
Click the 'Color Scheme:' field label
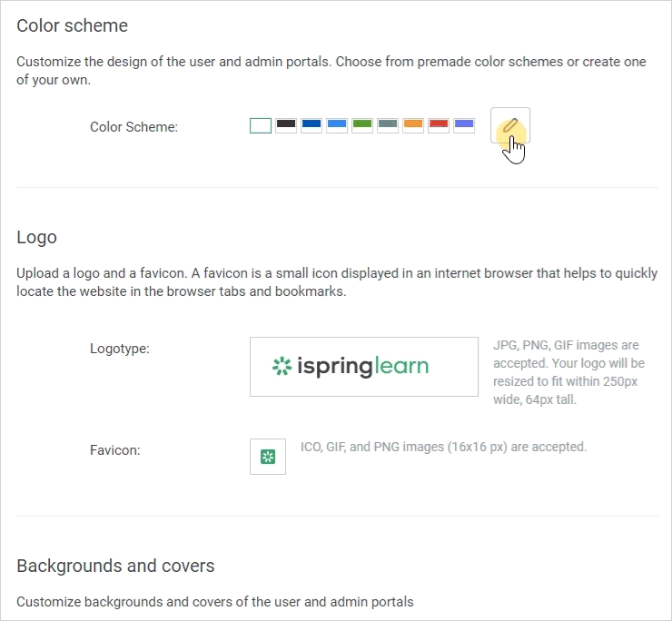tap(133, 127)
